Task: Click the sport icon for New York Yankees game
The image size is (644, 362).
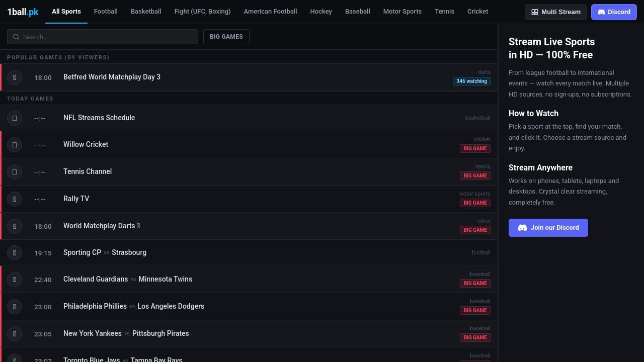Action: coord(15,334)
